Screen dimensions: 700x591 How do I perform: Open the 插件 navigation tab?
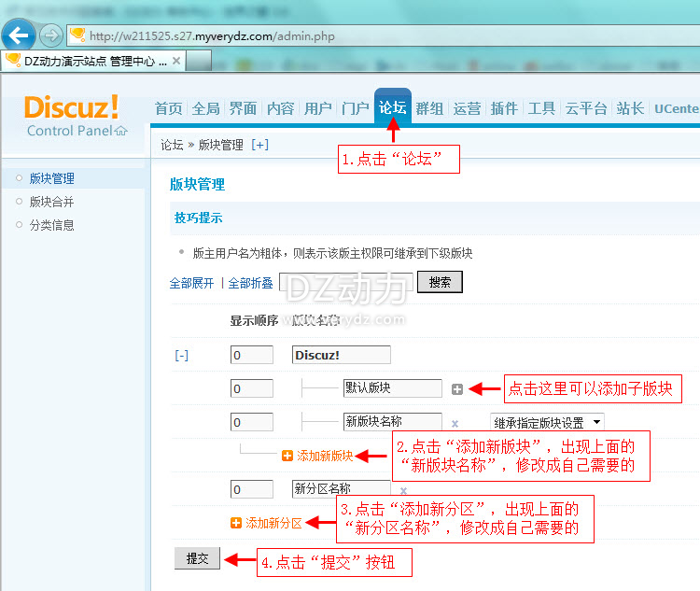504,108
